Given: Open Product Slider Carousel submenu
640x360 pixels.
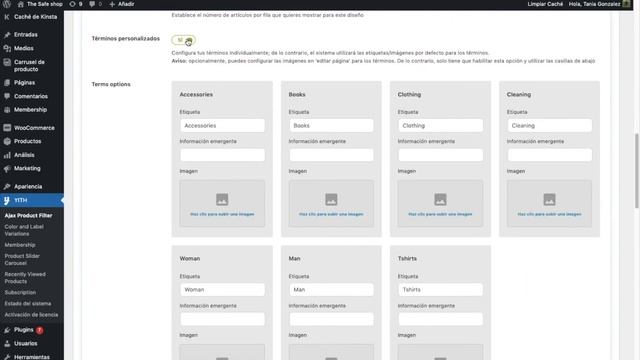Looking at the screenshot, I should 22,260.
